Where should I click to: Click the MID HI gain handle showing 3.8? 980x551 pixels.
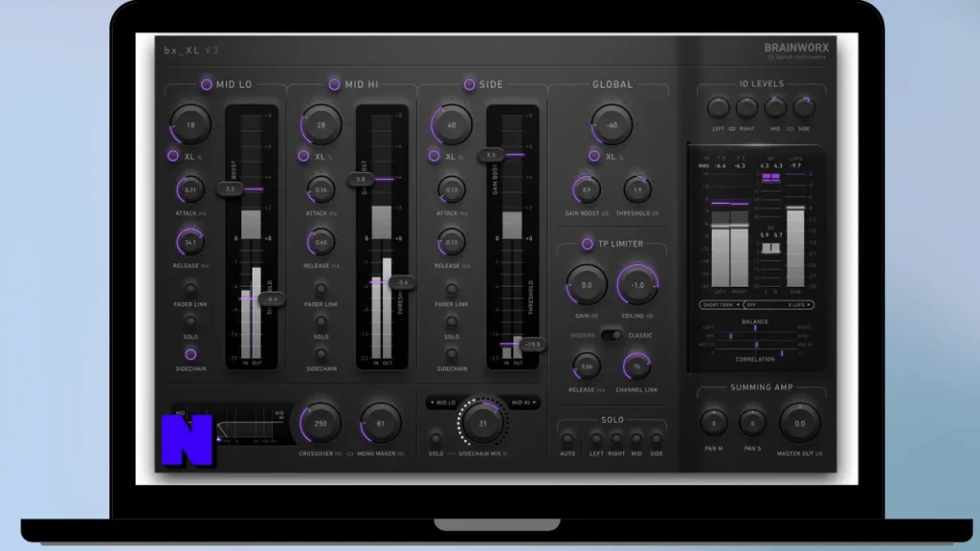[361, 179]
